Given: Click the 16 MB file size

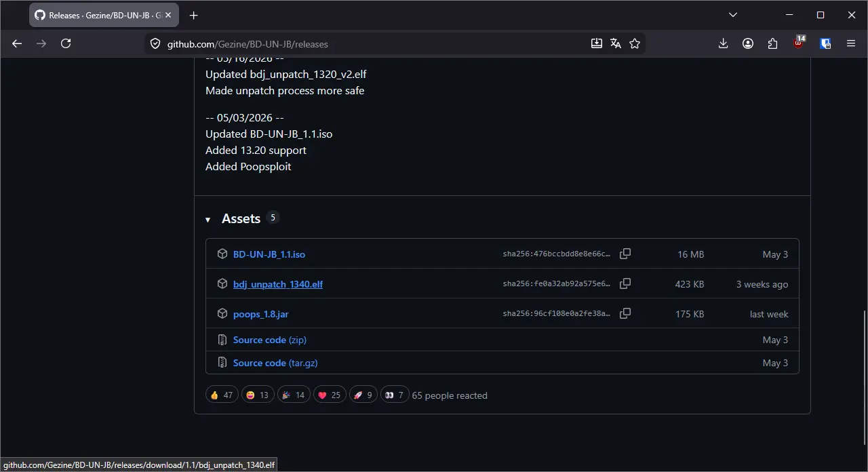Looking at the screenshot, I should click(691, 254).
